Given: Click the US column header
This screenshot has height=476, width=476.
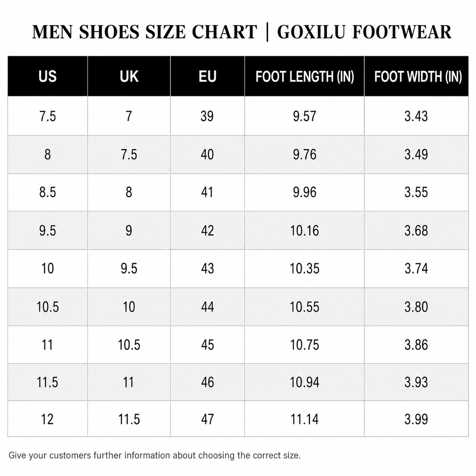Looking at the screenshot, I should point(47,76).
